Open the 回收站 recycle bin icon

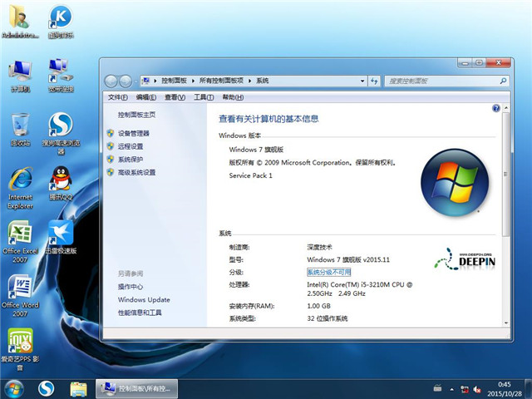20,129
